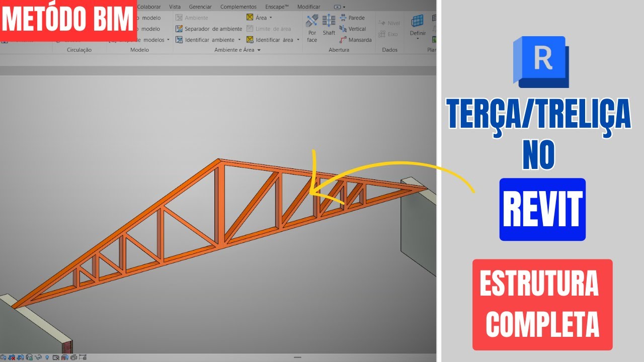
Task: Click the Circulação panel title
Action: tap(79, 50)
